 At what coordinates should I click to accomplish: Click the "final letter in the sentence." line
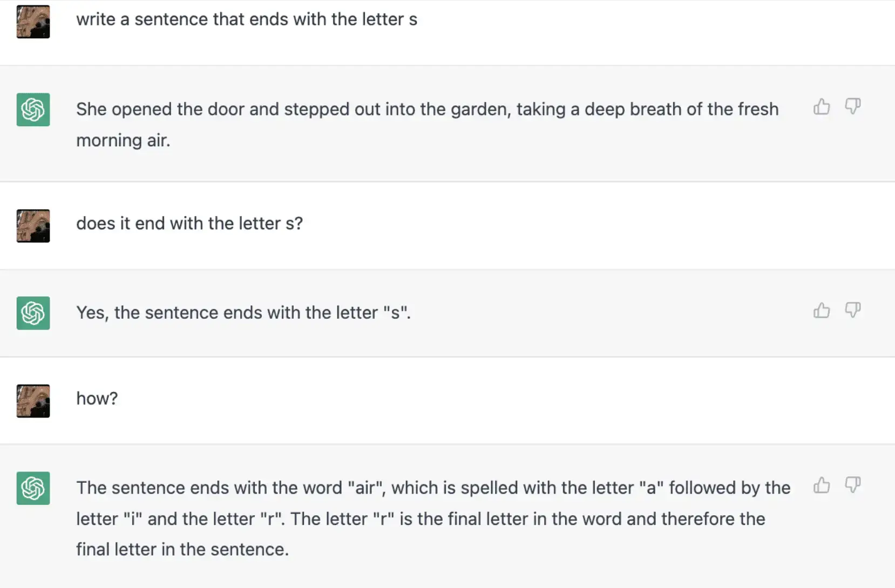182,549
